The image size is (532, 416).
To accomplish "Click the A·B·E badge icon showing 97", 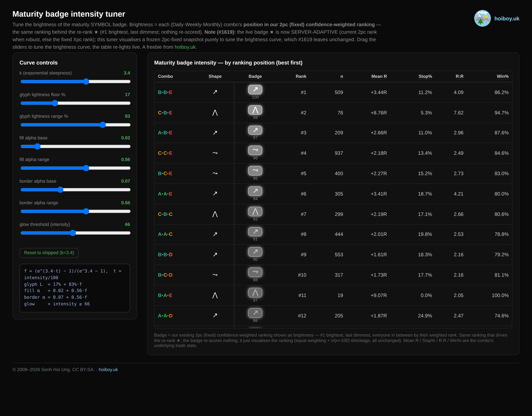I will [x=255, y=130].
